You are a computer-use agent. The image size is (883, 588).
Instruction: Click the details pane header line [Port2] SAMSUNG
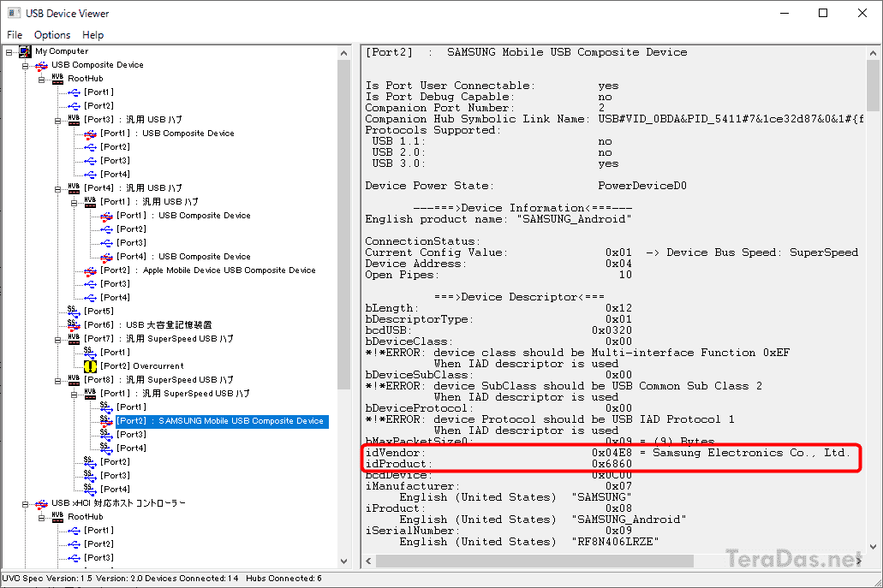point(526,52)
